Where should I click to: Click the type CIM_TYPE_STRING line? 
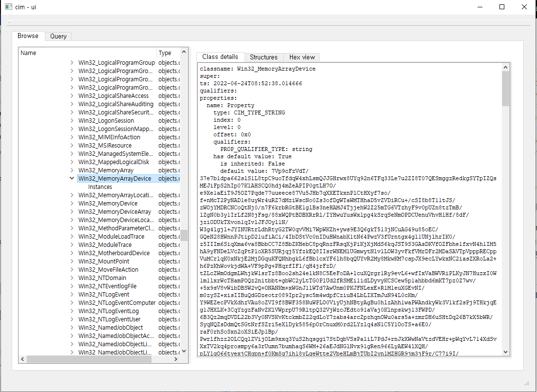point(249,112)
